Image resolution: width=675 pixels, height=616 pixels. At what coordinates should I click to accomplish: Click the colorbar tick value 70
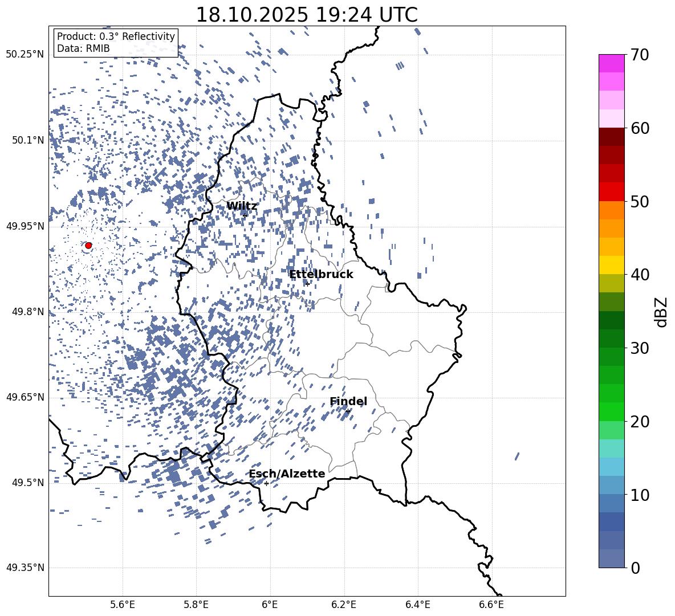click(x=640, y=55)
